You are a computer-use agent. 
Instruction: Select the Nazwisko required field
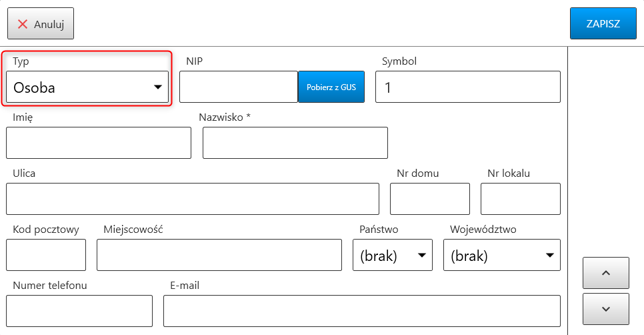pyautogui.click(x=295, y=143)
